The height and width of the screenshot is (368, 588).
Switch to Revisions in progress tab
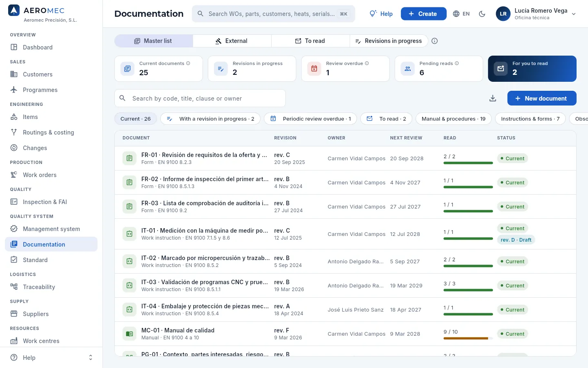pyautogui.click(x=389, y=41)
